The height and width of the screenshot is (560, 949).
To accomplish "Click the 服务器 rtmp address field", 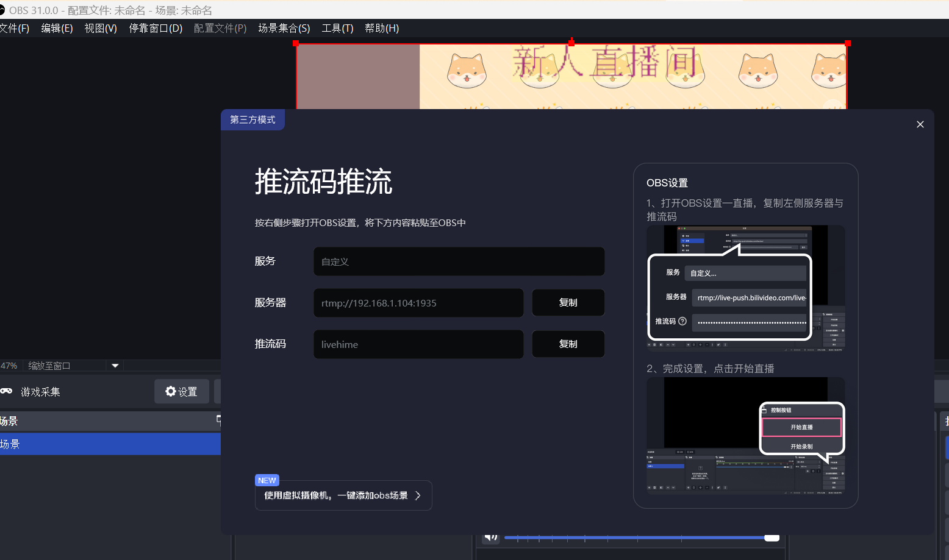I will 418,303.
